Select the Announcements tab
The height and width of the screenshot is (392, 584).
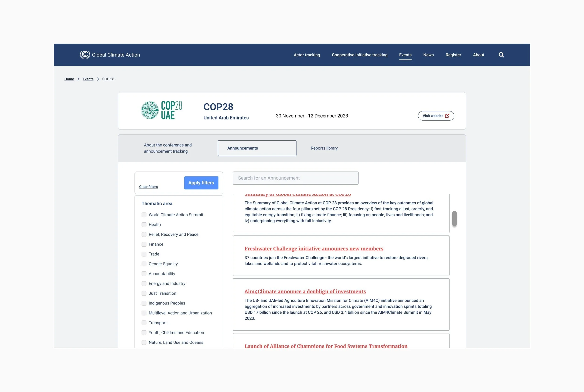(257, 148)
